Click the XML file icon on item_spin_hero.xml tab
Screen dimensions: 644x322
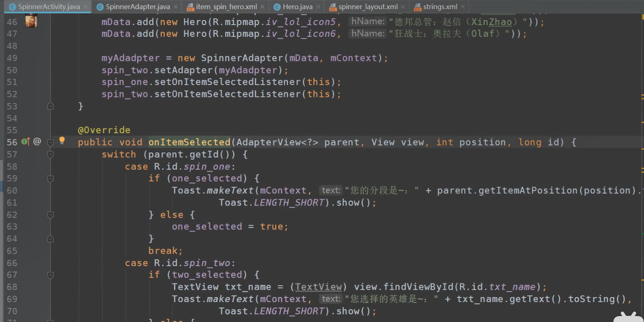coord(190,7)
